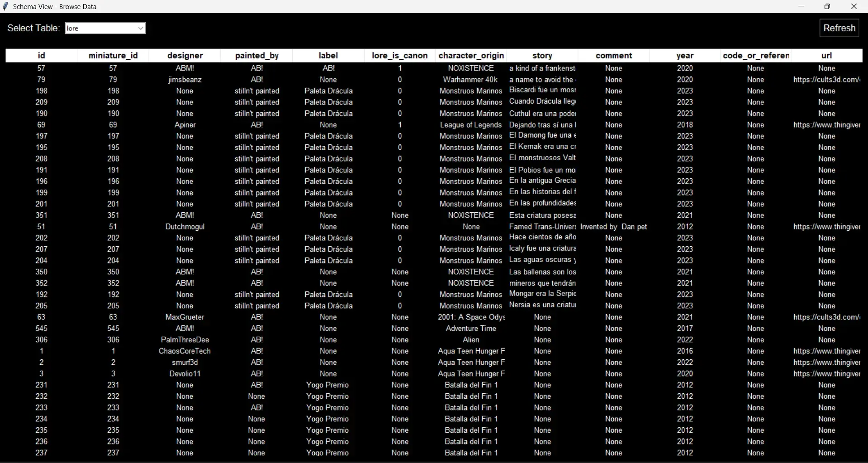Select the Dutchmogul designer cell

(x=185, y=227)
